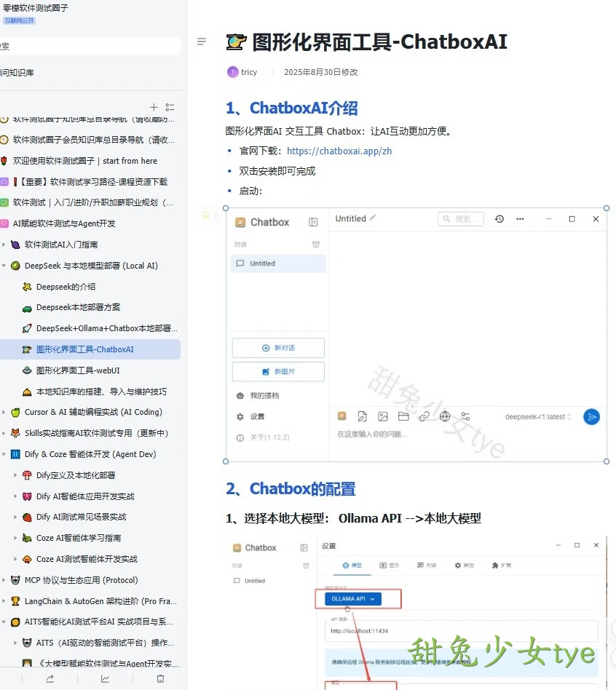
Task: Open Deepseek的介绍 document
Action: click(66, 287)
